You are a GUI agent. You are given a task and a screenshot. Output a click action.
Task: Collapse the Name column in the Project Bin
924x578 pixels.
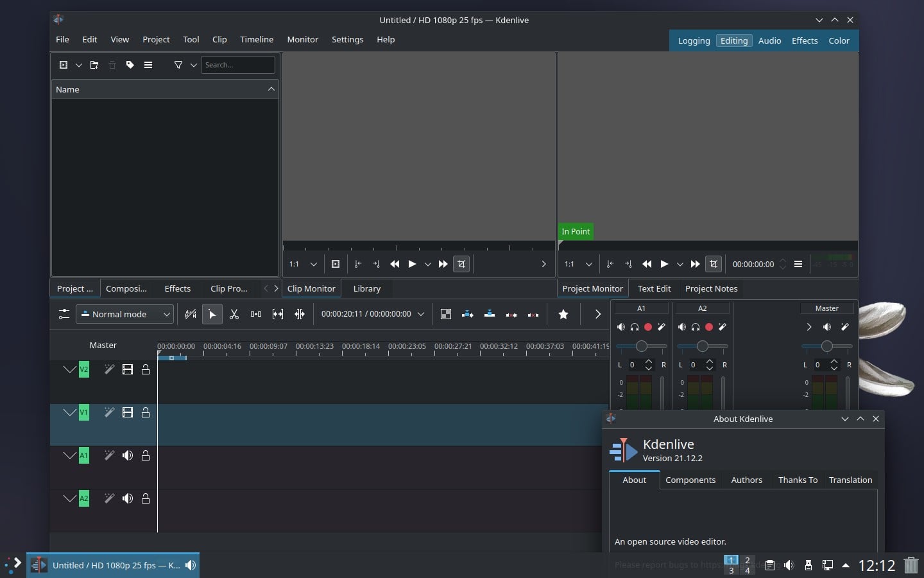pos(271,89)
